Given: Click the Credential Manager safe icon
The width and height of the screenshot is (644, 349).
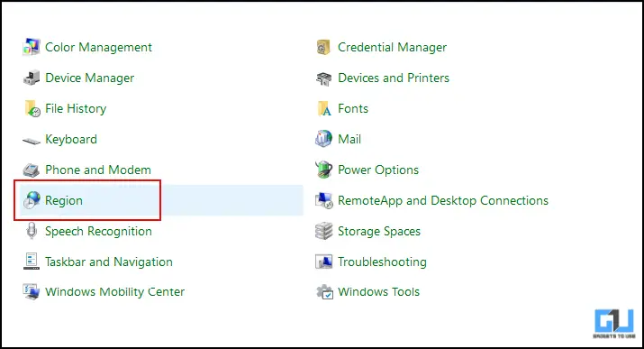Looking at the screenshot, I should point(323,47).
